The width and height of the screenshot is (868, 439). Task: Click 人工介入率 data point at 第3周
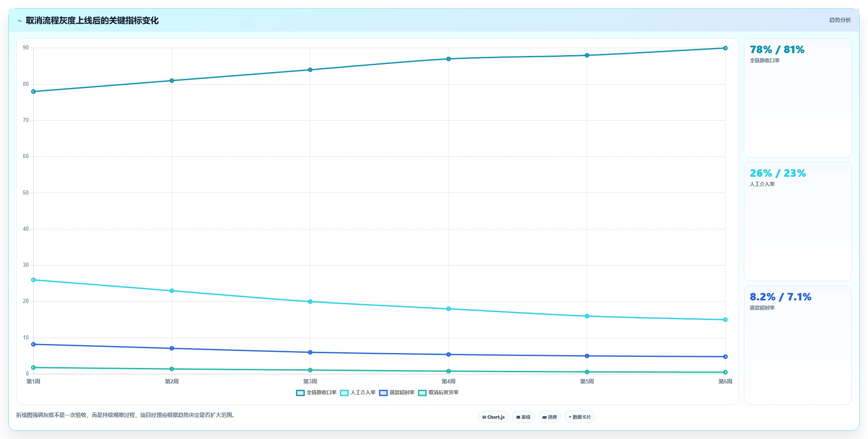click(x=310, y=302)
